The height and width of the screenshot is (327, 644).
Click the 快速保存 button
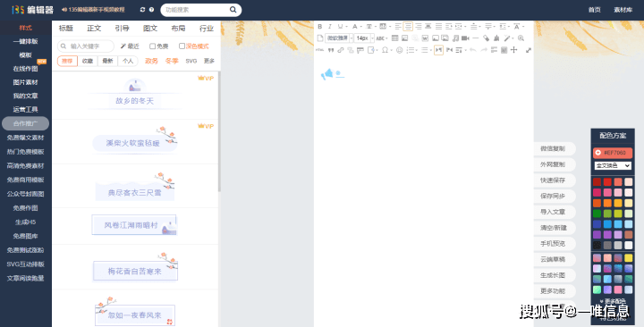click(x=553, y=180)
